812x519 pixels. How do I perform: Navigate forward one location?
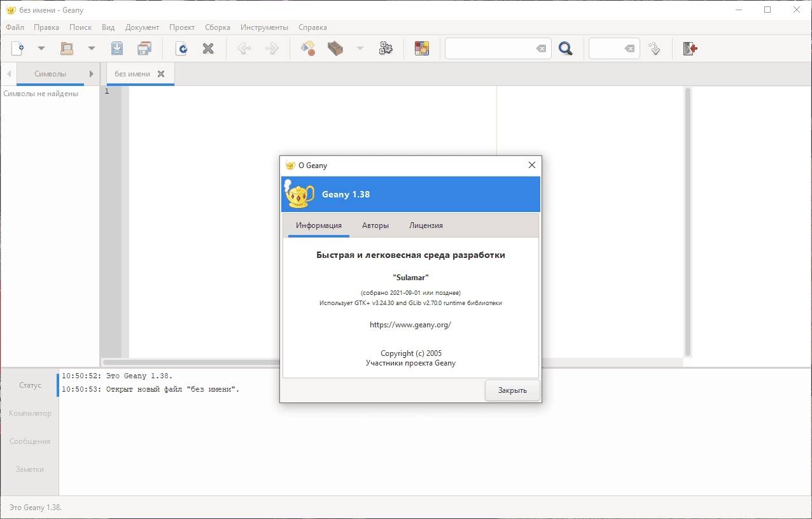pos(272,48)
